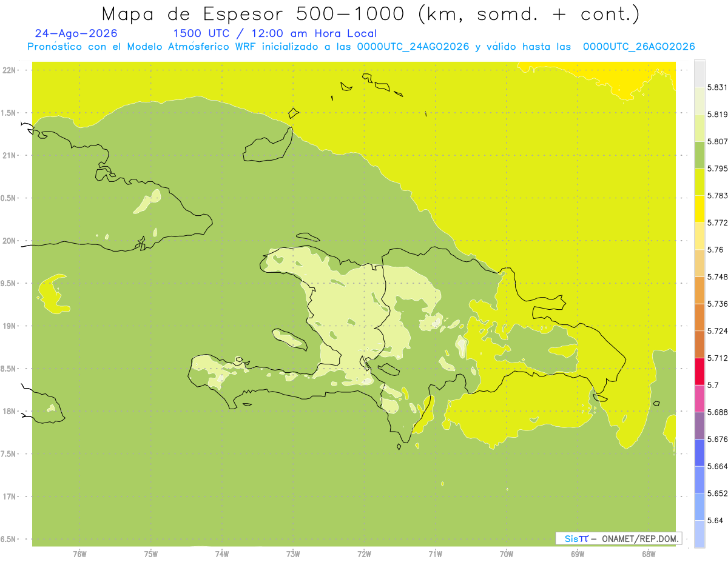Click the green 5.795–5.807 colorbar segment
Image resolution: width=728 pixels, height=562 pixels.
[699, 155]
